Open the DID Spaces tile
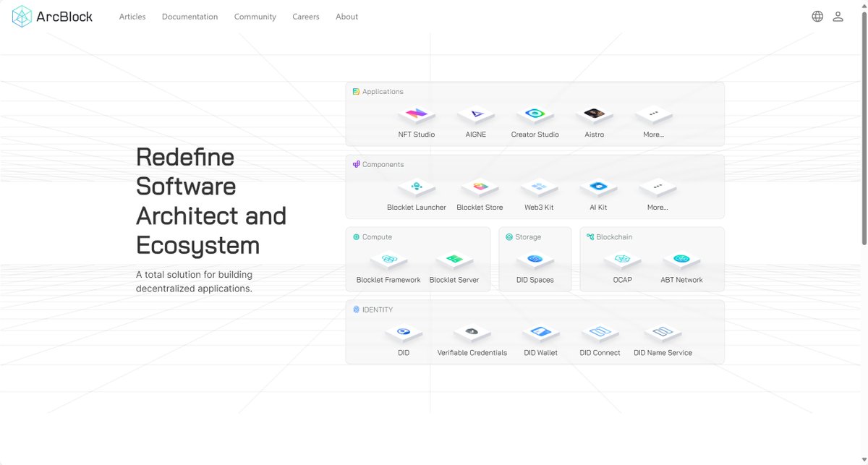This screenshot has width=868, height=465. click(535, 267)
